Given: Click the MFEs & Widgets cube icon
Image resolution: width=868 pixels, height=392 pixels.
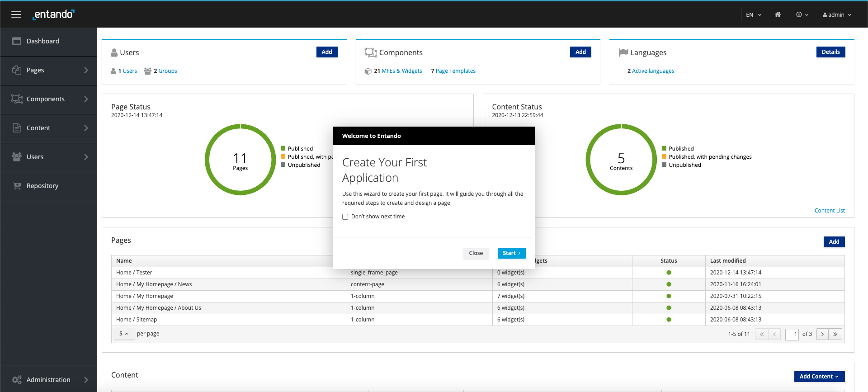Looking at the screenshot, I should (368, 71).
